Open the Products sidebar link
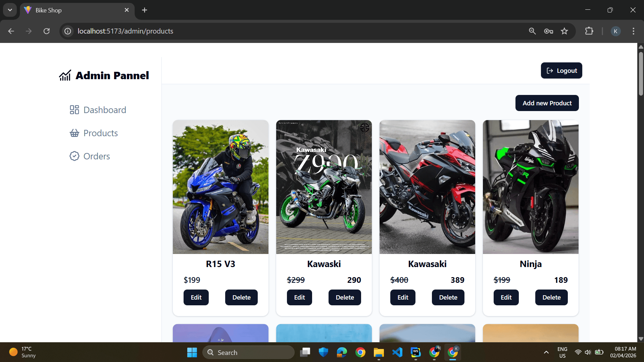This screenshot has width=644, height=362. 94,133
